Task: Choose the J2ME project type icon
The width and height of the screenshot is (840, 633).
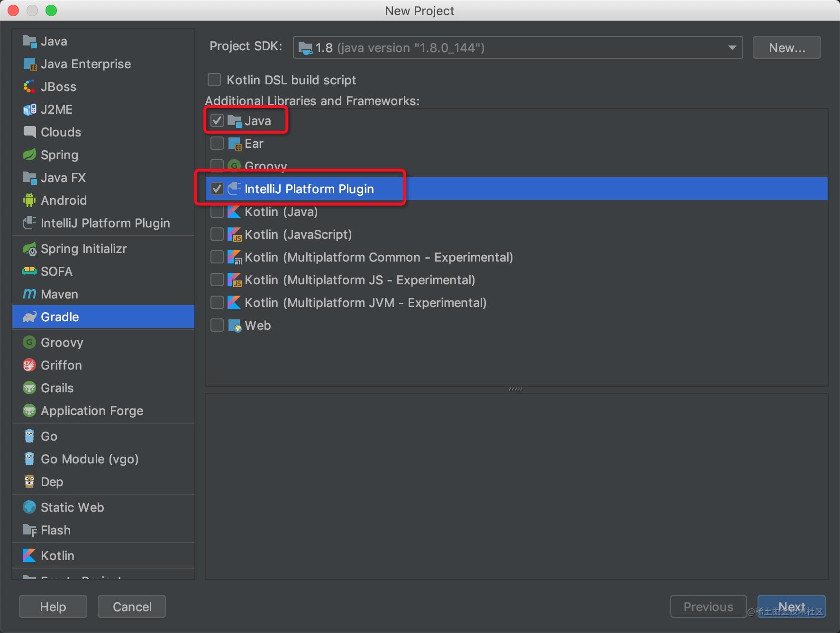Action: tap(29, 109)
